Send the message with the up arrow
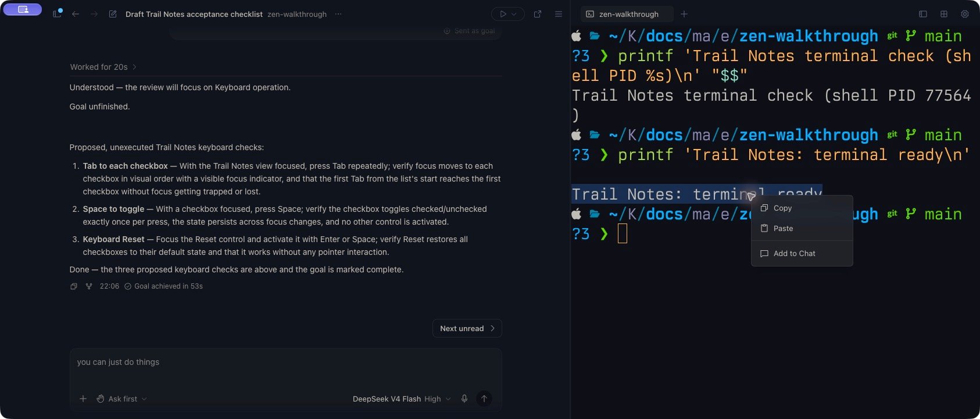This screenshot has width=980, height=419. point(484,399)
